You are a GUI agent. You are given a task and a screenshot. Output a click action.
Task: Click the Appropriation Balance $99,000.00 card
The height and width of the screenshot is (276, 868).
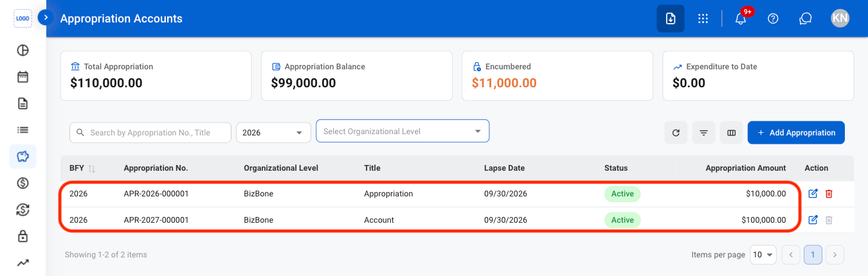tap(356, 76)
